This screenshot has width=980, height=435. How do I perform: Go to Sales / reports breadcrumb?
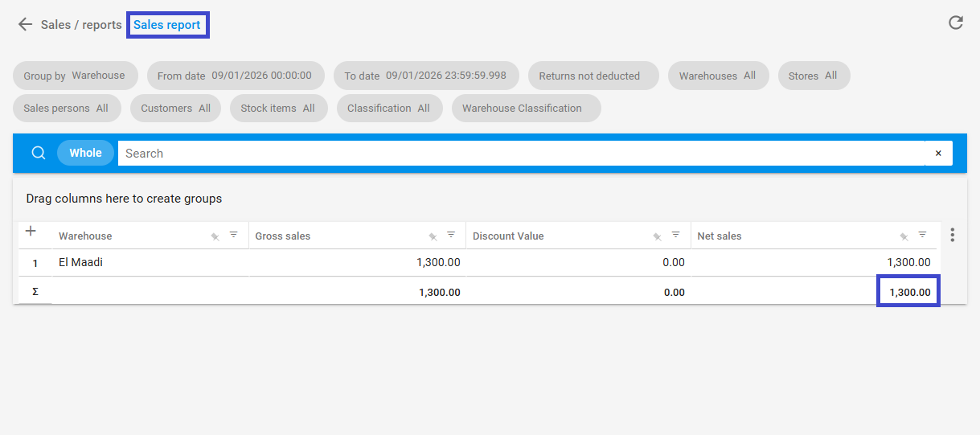81,25
